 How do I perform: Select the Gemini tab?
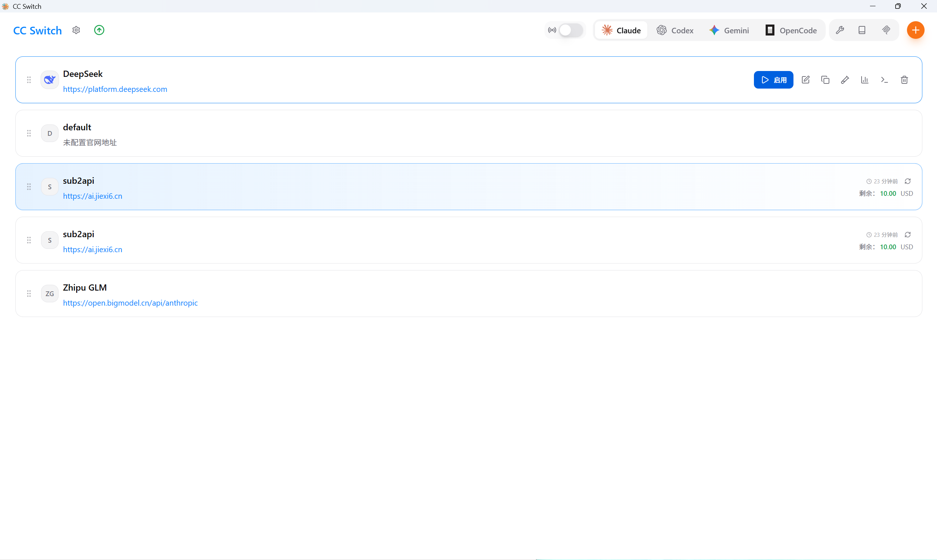click(x=729, y=30)
